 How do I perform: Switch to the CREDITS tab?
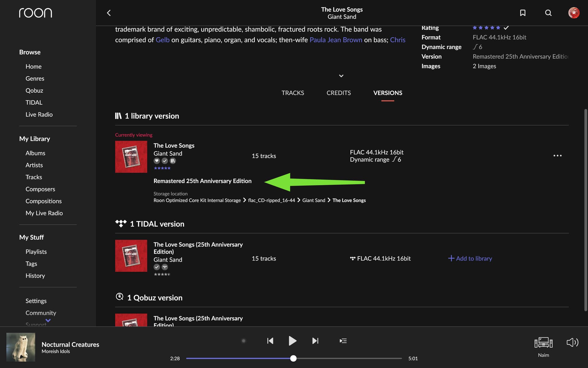click(338, 93)
